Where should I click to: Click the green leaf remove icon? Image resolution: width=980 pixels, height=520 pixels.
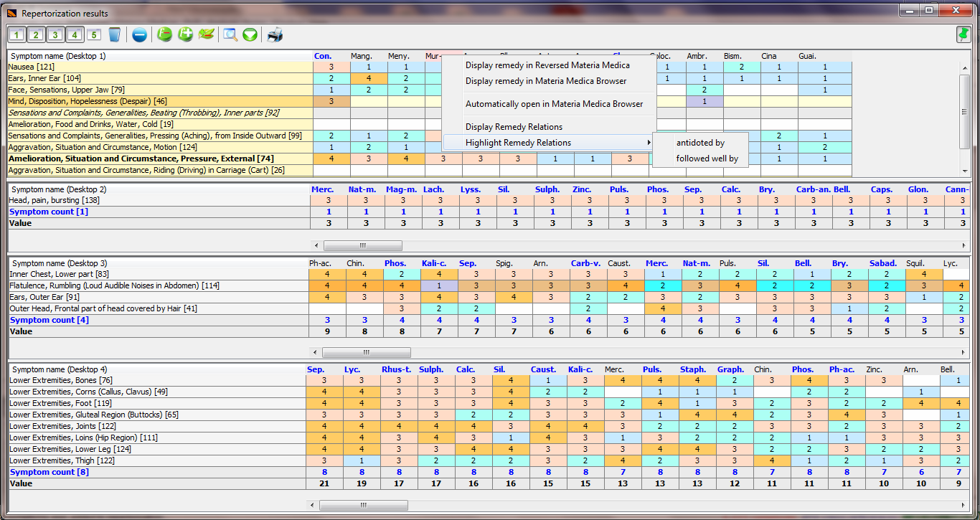point(207,34)
